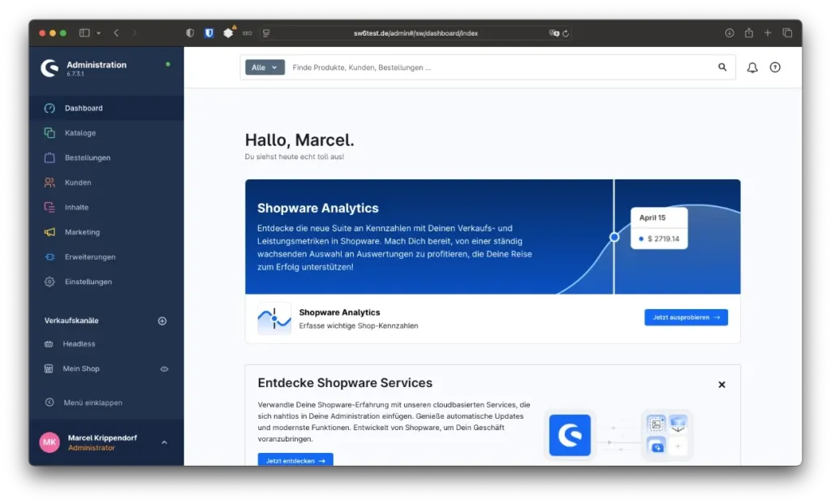The height and width of the screenshot is (504, 831).
Task: Click the Jetzt ausprobieren button
Action: coord(686,317)
